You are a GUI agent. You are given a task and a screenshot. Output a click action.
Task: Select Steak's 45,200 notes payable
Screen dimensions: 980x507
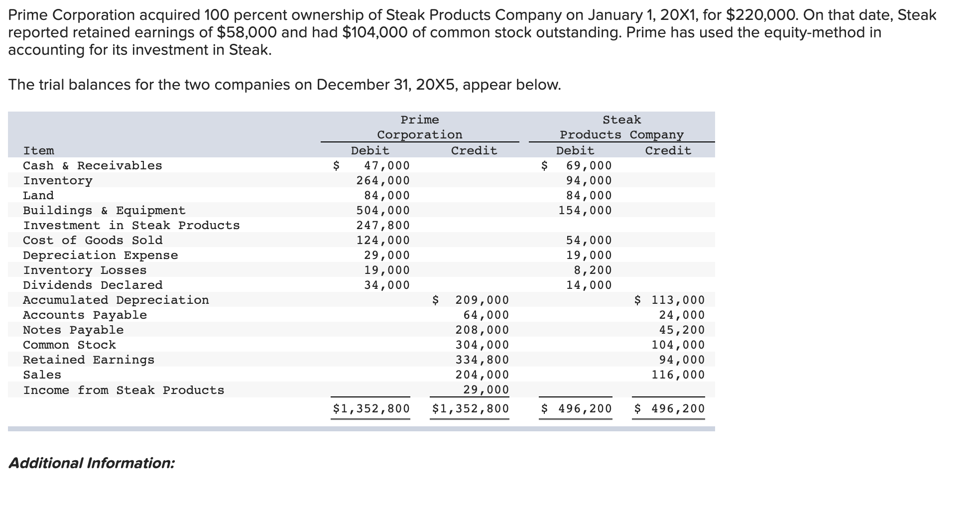pyautogui.click(x=682, y=330)
